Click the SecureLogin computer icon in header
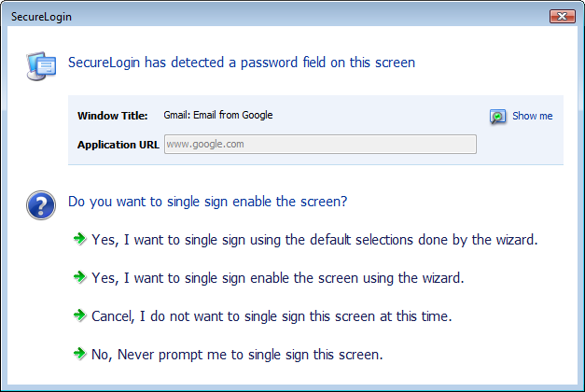Viewport: 585px width, 392px height. coord(41,63)
